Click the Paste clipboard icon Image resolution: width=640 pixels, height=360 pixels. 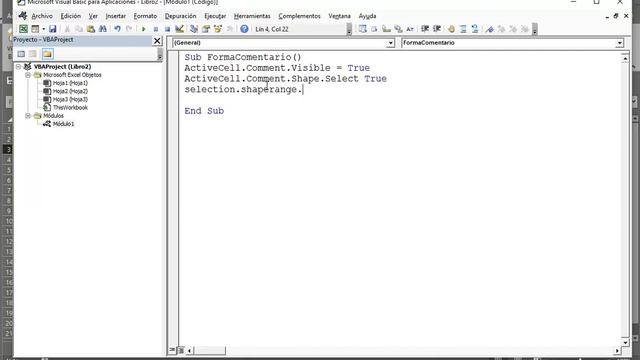(x=91, y=29)
